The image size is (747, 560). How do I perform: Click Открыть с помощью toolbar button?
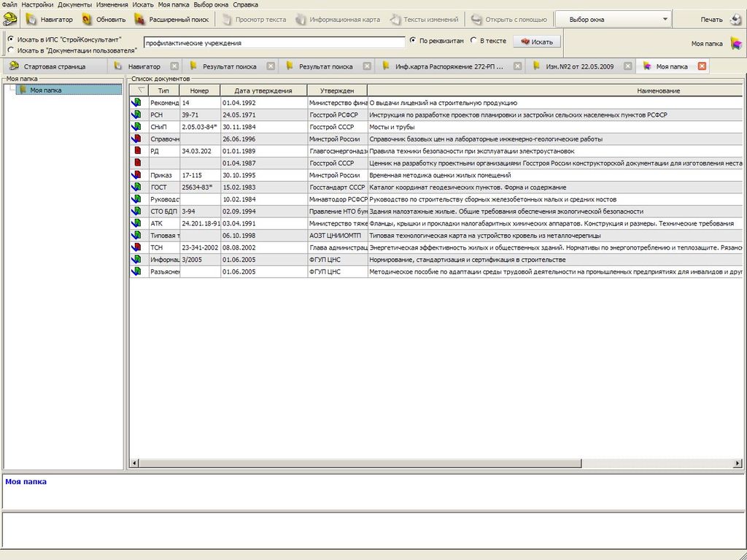coord(508,20)
